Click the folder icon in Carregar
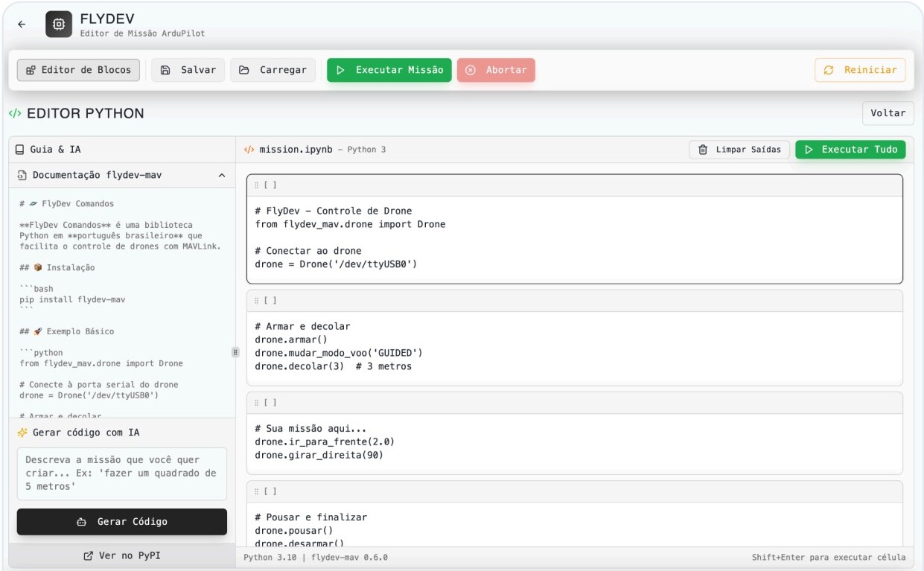Screen dimensions: 924x571 (x=244, y=70)
